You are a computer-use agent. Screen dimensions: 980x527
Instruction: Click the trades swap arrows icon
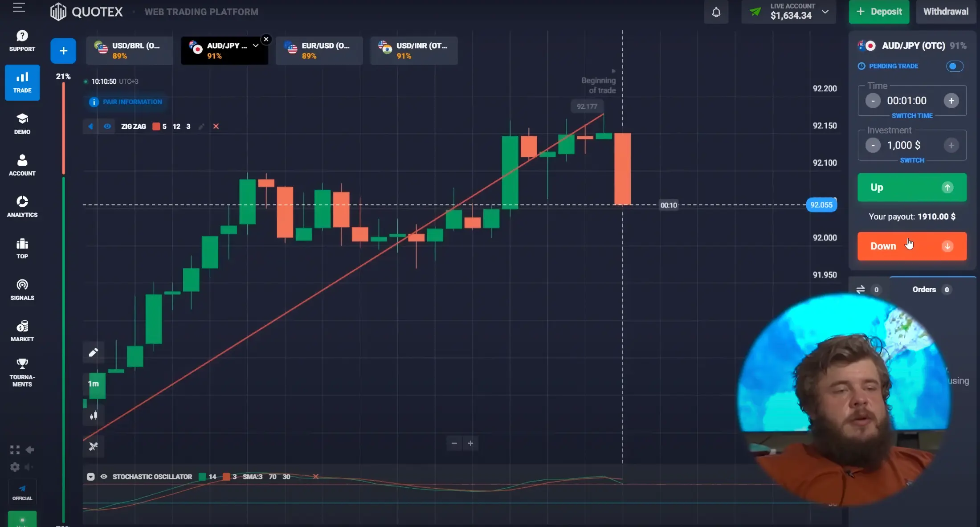[860, 290]
